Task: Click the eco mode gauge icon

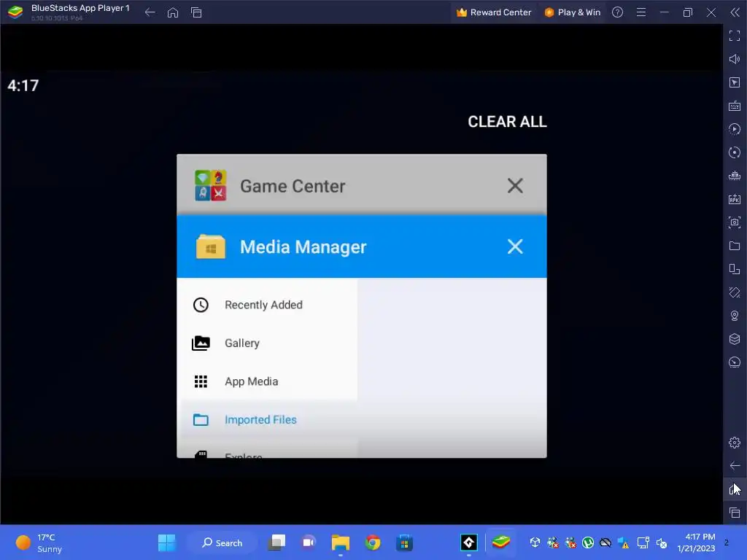Action: point(734,362)
